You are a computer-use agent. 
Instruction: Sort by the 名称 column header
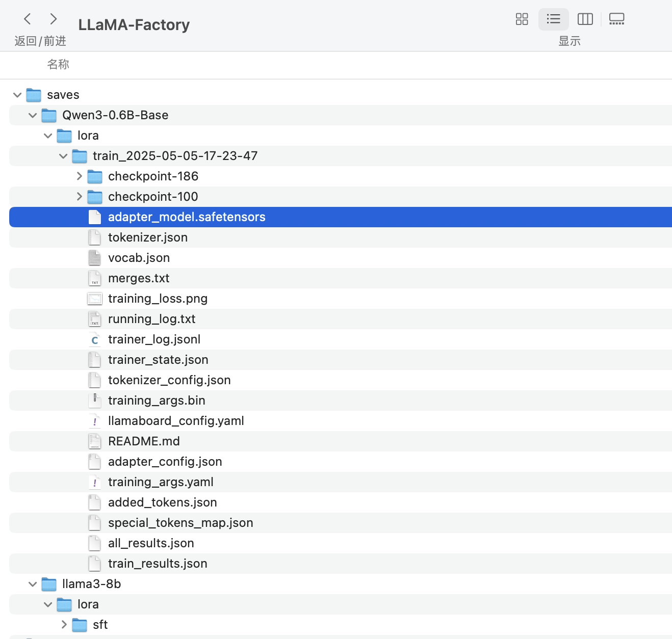coord(58,65)
